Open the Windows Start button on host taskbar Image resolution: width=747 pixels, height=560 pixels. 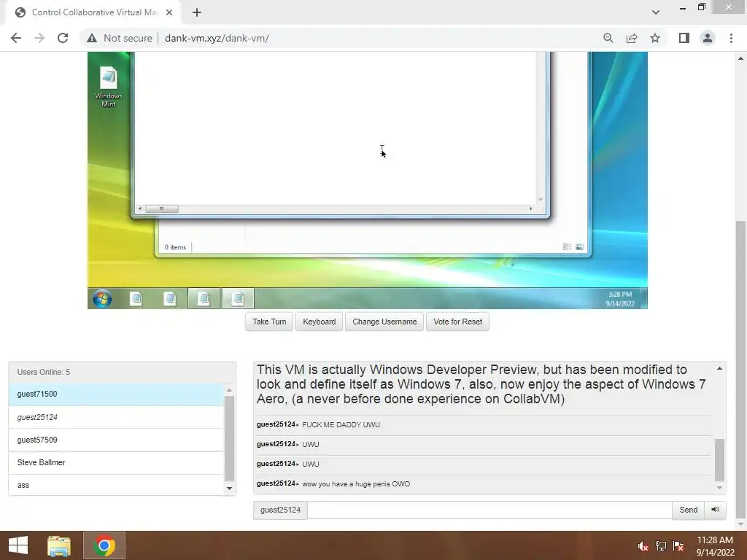pyautogui.click(x=18, y=545)
